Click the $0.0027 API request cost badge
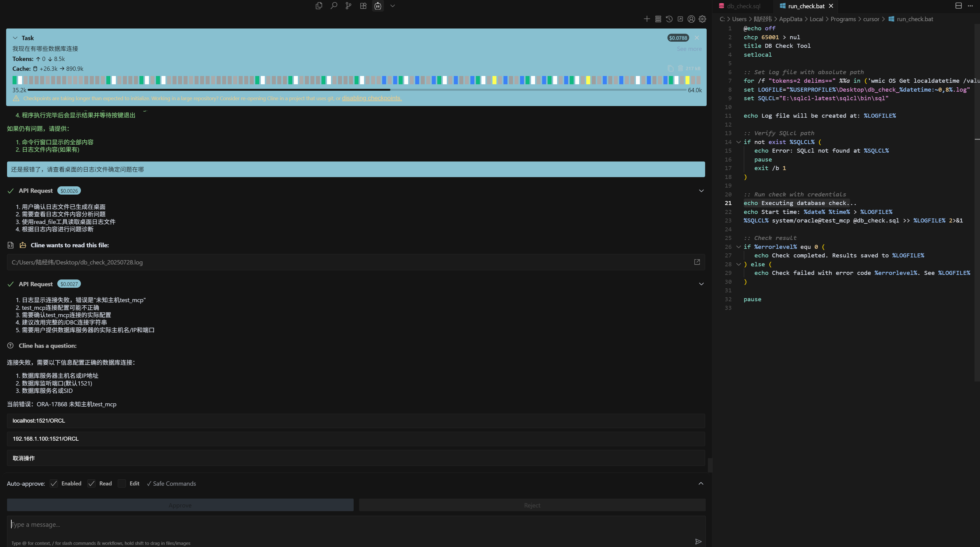The height and width of the screenshot is (547, 980). pyautogui.click(x=69, y=284)
